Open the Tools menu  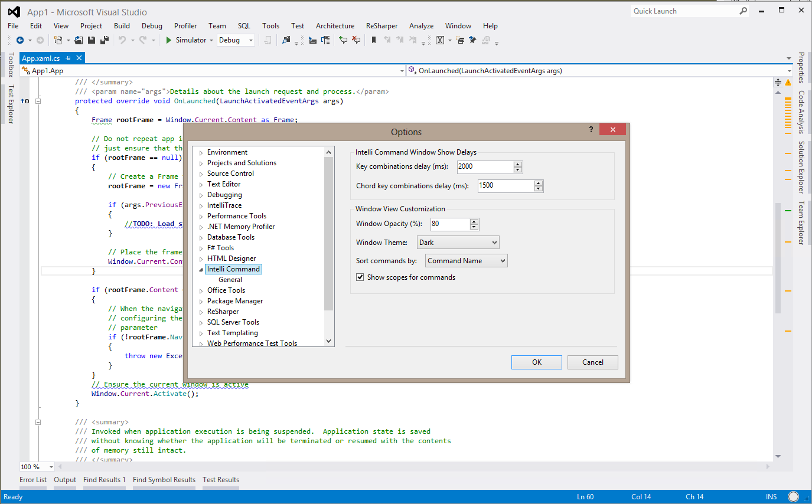270,25
